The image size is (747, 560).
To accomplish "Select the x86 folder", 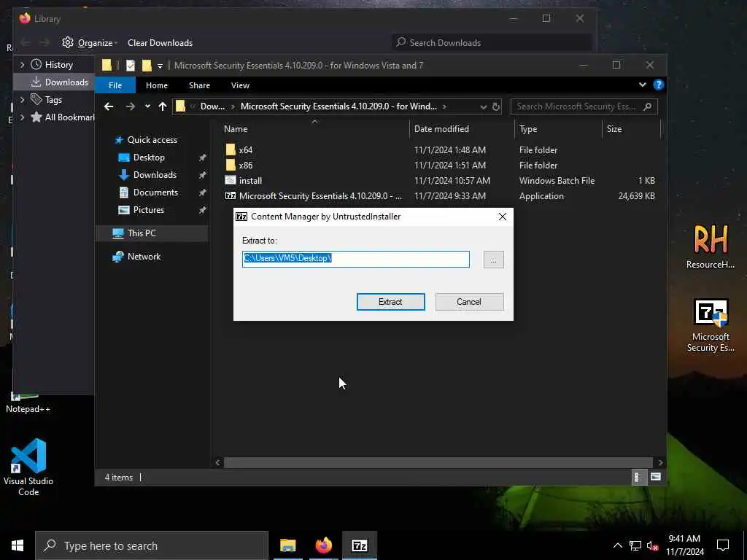I will [245, 166].
